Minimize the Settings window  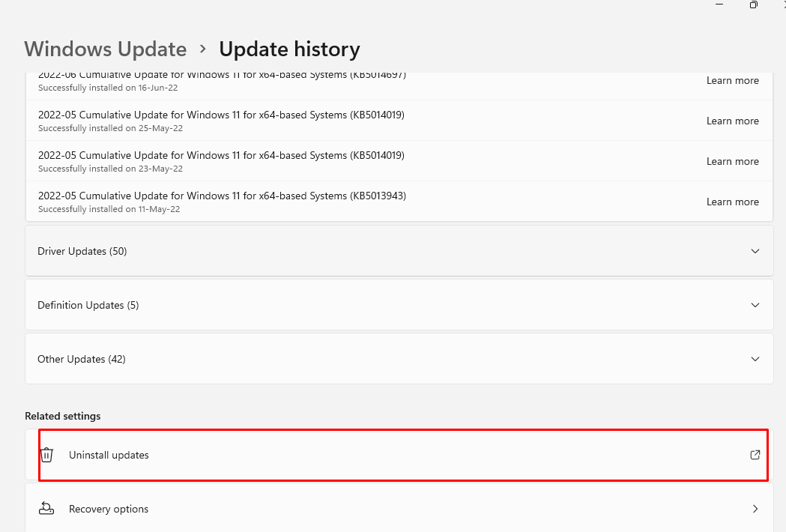(719, 4)
